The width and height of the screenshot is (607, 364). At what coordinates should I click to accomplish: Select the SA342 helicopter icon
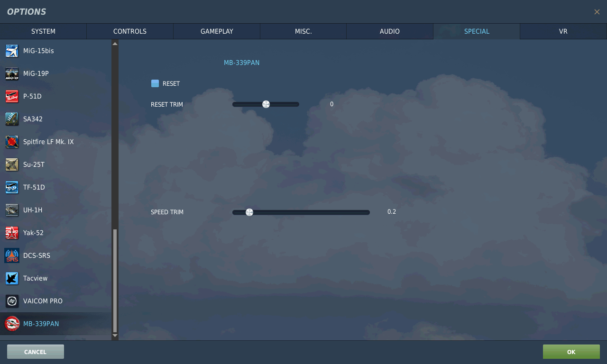tap(12, 119)
